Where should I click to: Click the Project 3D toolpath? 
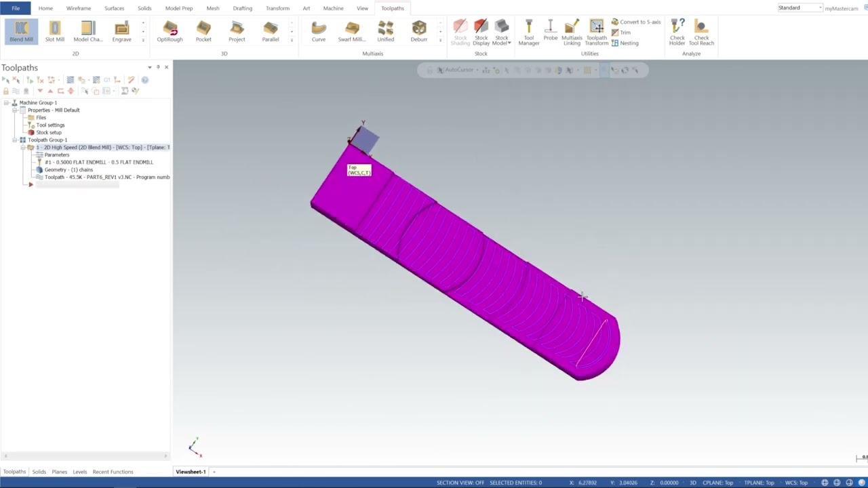pos(237,31)
